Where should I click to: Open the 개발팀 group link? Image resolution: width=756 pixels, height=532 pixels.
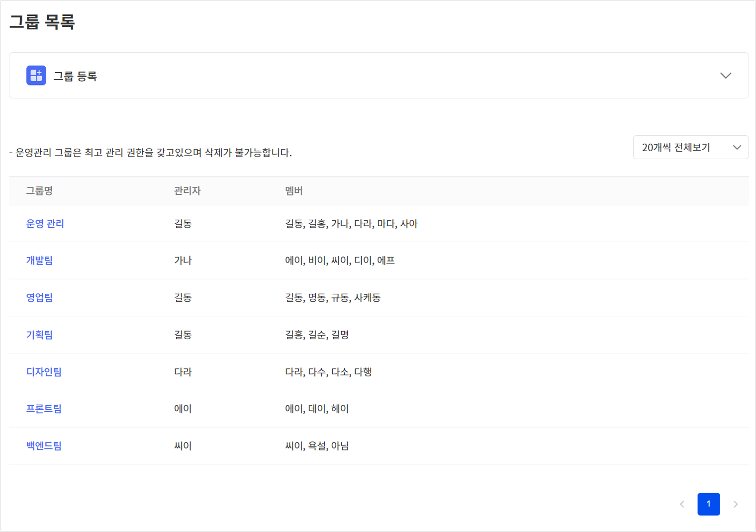tap(39, 261)
